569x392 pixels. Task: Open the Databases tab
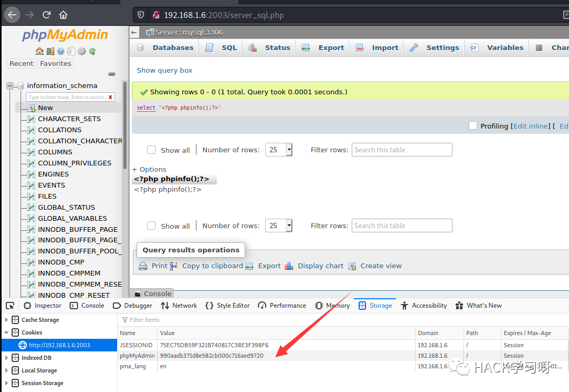tap(165, 48)
